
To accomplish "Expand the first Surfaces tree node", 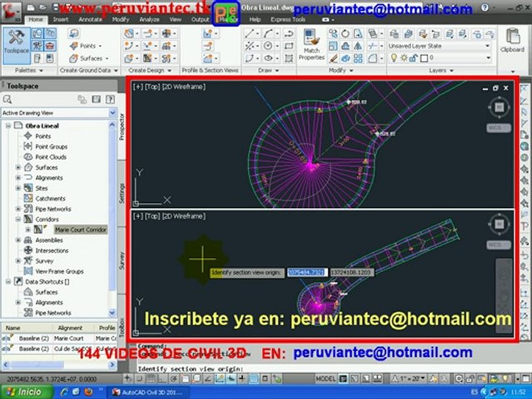I will (x=18, y=167).
